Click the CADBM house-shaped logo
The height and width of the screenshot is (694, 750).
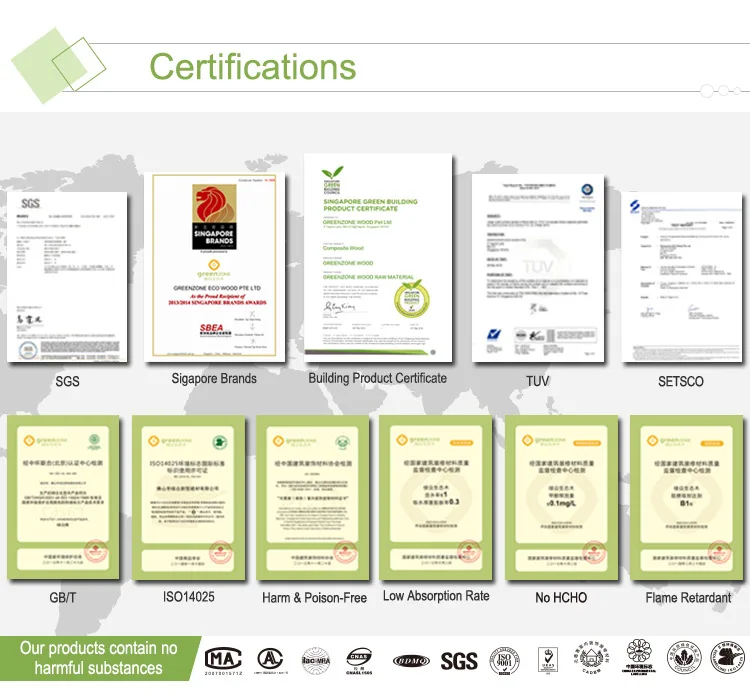pyautogui.click(x=592, y=660)
